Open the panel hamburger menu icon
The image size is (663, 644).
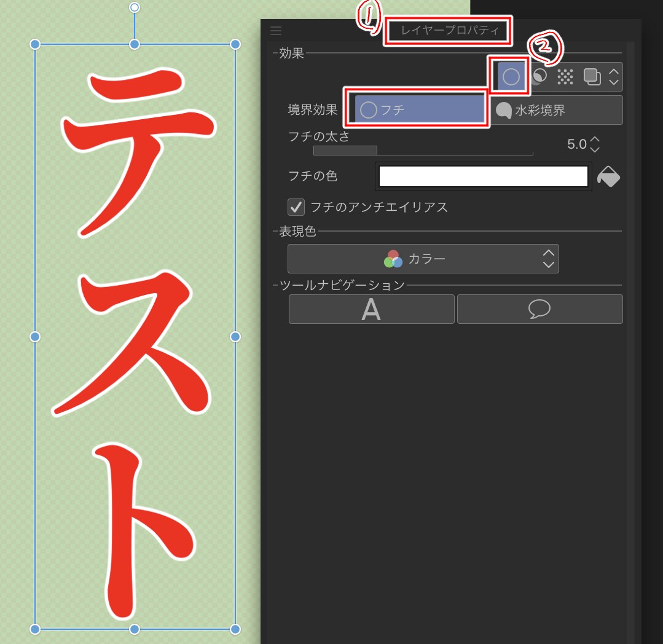pos(276,31)
